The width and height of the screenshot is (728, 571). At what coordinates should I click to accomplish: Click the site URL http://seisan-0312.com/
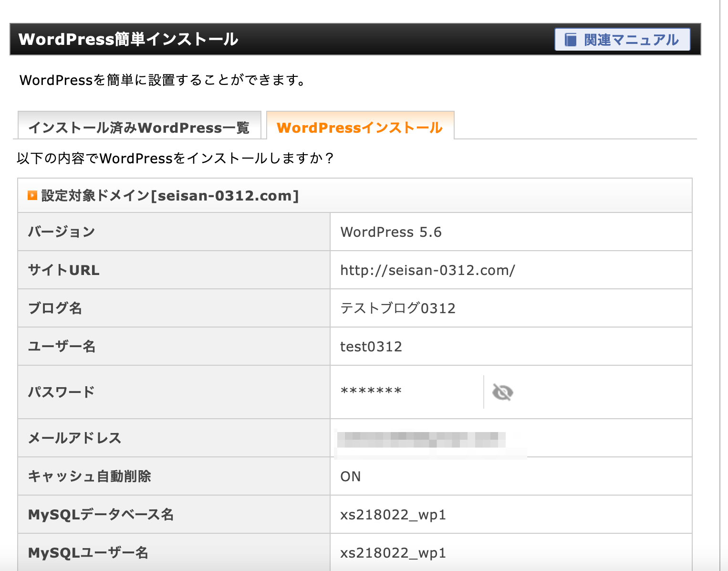point(427,270)
